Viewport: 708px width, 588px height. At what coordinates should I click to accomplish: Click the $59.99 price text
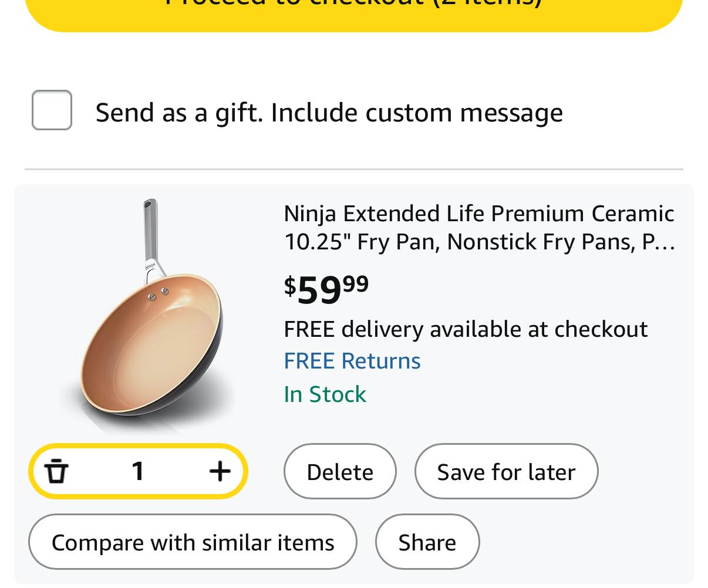coord(326,289)
